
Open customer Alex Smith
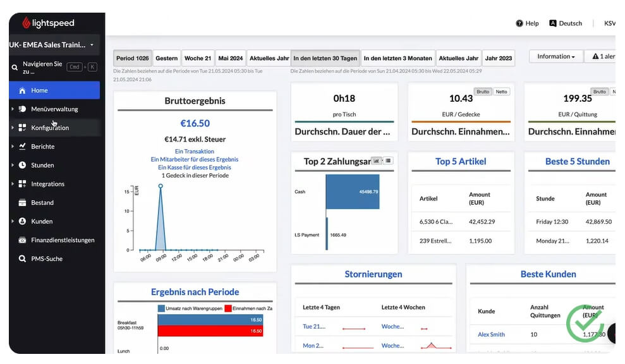[491, 334]
